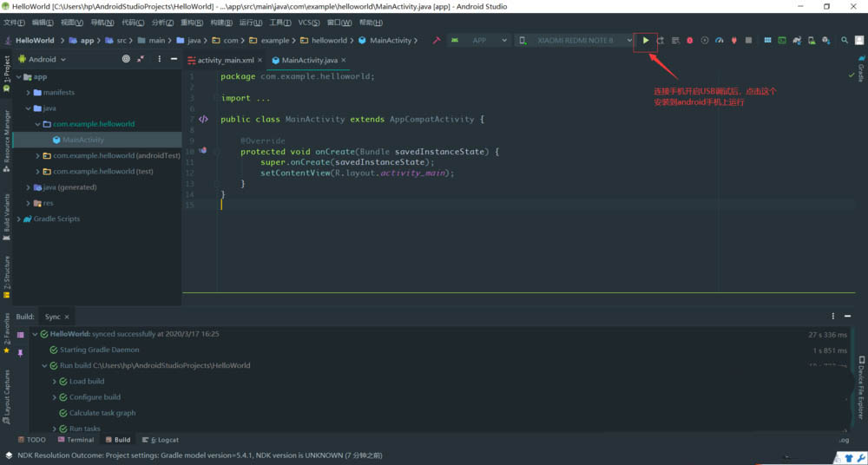This screenshot has height=465, width=868.
Task: Toggle the Gradle side panel
Action: 861,68
